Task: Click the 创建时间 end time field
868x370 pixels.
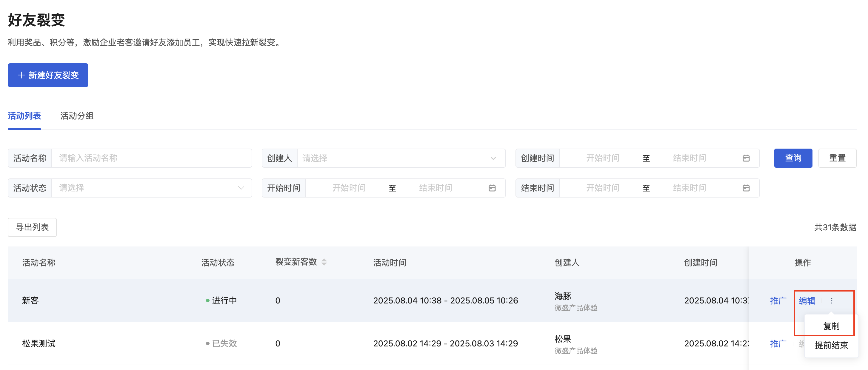Action: tap(690, 158)
